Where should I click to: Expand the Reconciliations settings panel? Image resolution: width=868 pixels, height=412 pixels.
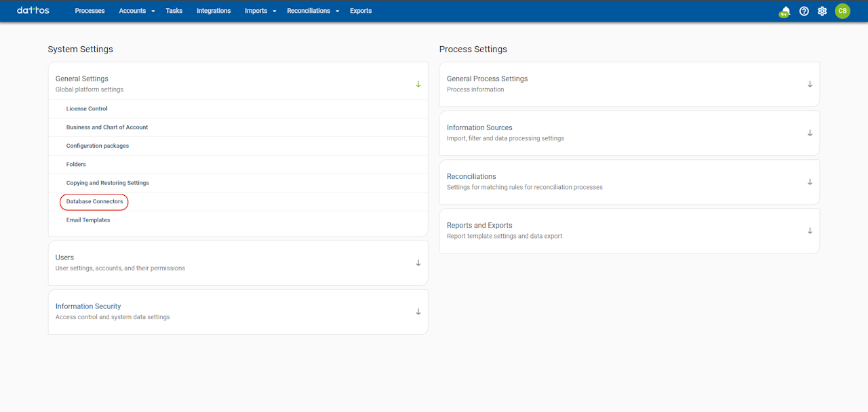(x=810, y=182)
